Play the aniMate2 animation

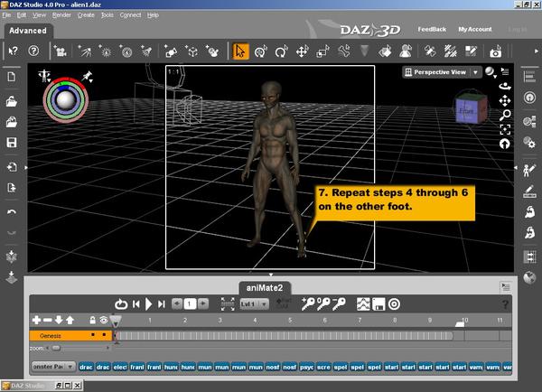149,304
